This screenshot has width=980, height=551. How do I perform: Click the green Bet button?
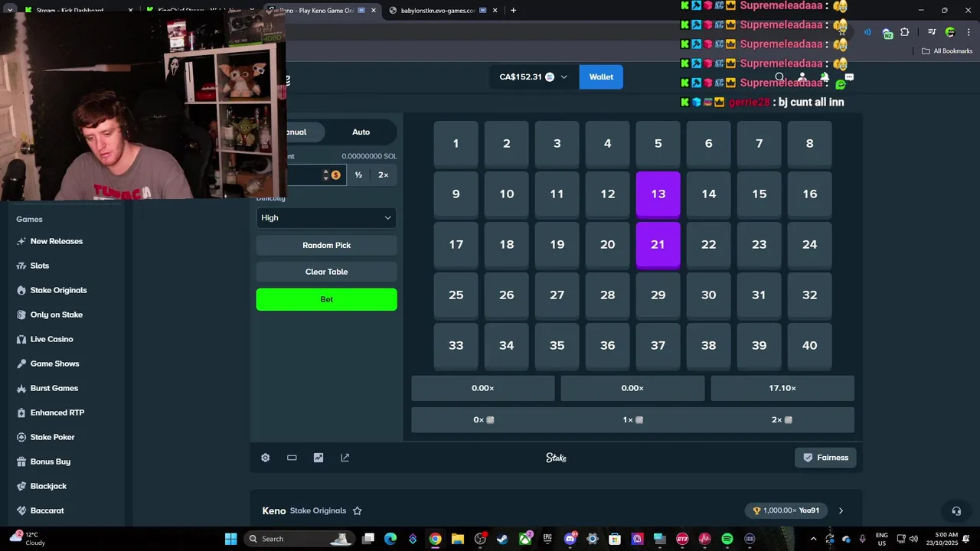(327, 299)
